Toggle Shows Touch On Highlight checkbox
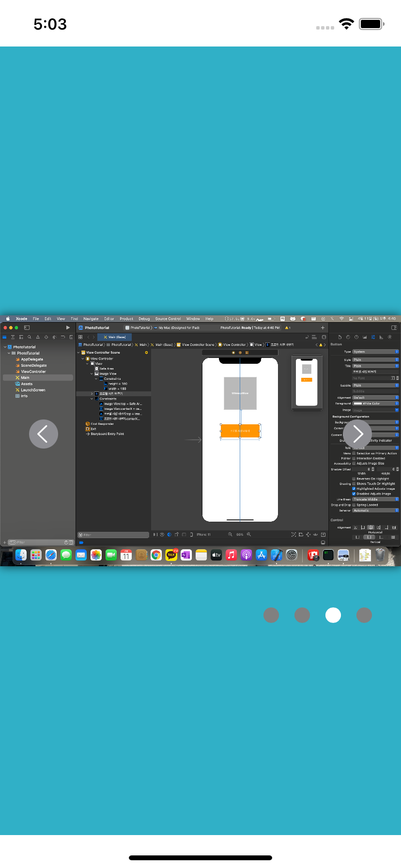The image size is (401, 868). coord(354,483)
